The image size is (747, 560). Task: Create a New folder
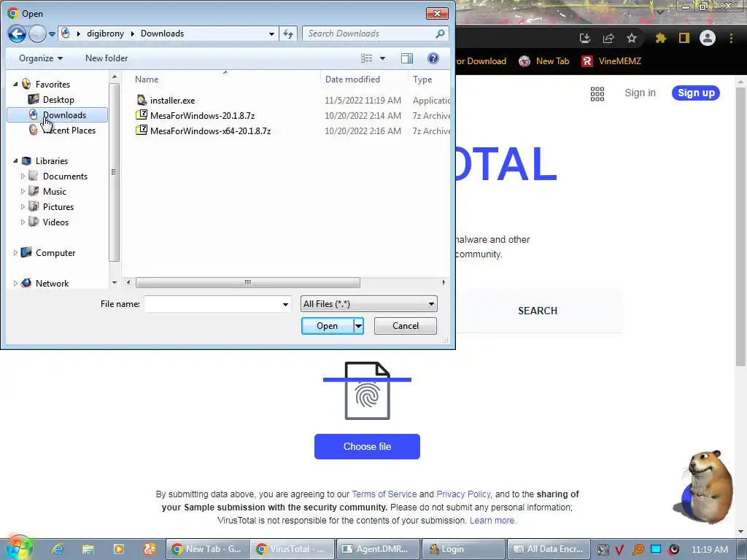(107, 58)
